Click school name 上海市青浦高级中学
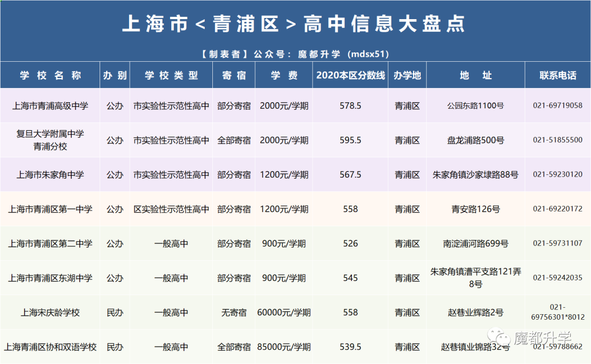Screen dimensions: 591x364 (50, 106)
